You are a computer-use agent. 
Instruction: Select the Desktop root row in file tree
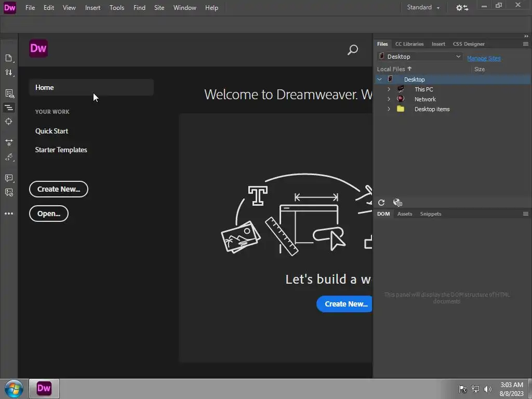pos(453,79)
